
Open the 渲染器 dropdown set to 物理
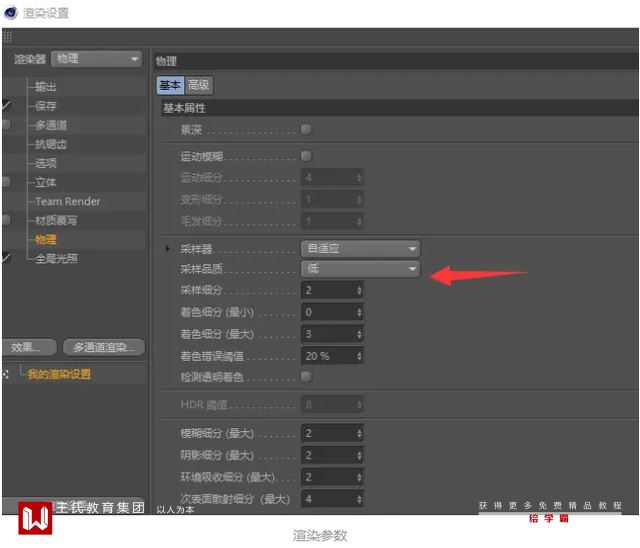point(97,59)
